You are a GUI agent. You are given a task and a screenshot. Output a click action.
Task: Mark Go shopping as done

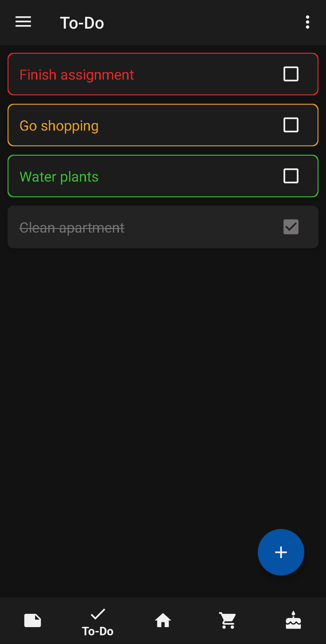tap(291, 125)
